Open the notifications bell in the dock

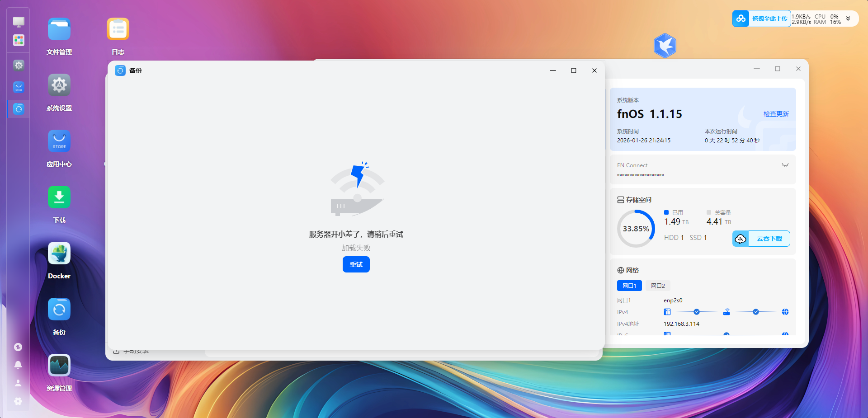18,365
